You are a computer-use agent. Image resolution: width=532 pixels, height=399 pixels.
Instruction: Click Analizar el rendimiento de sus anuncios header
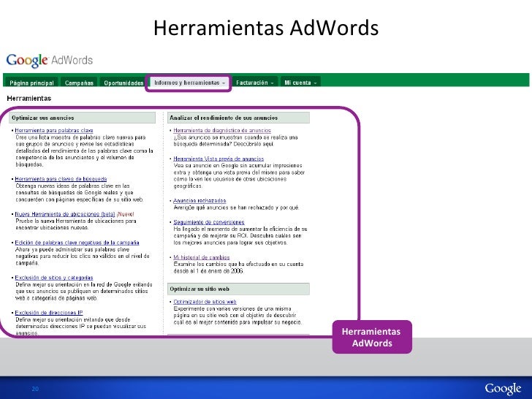pyautogui.click(x=238, y=118)
